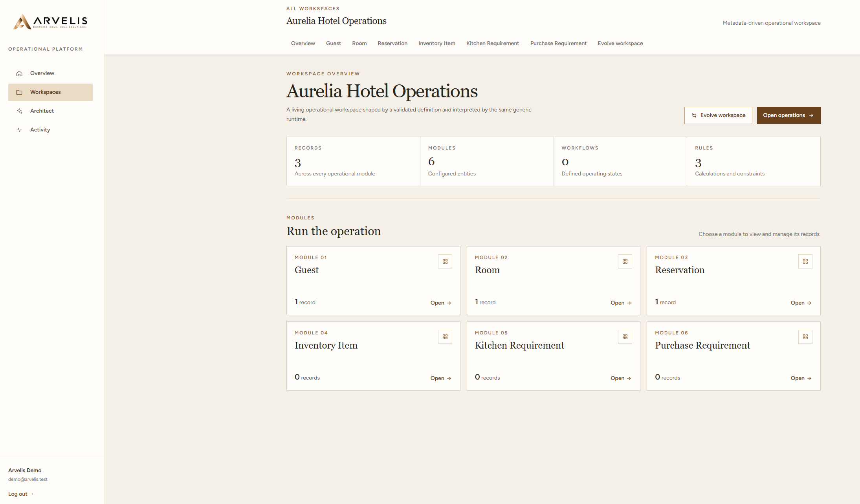Click the grid icon on Guest card
860x504 pixels.
pos(445,261)
